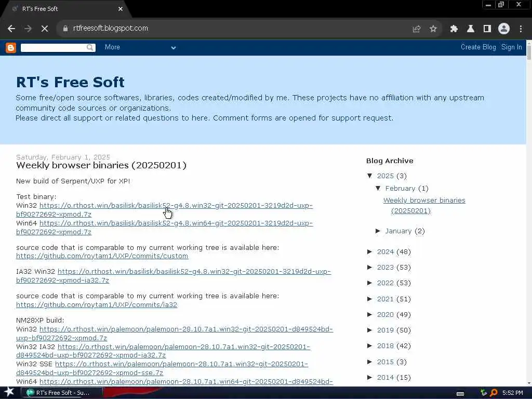Open the February archive link
Viewport: 532px width, 399px height.
pos(400,188)
